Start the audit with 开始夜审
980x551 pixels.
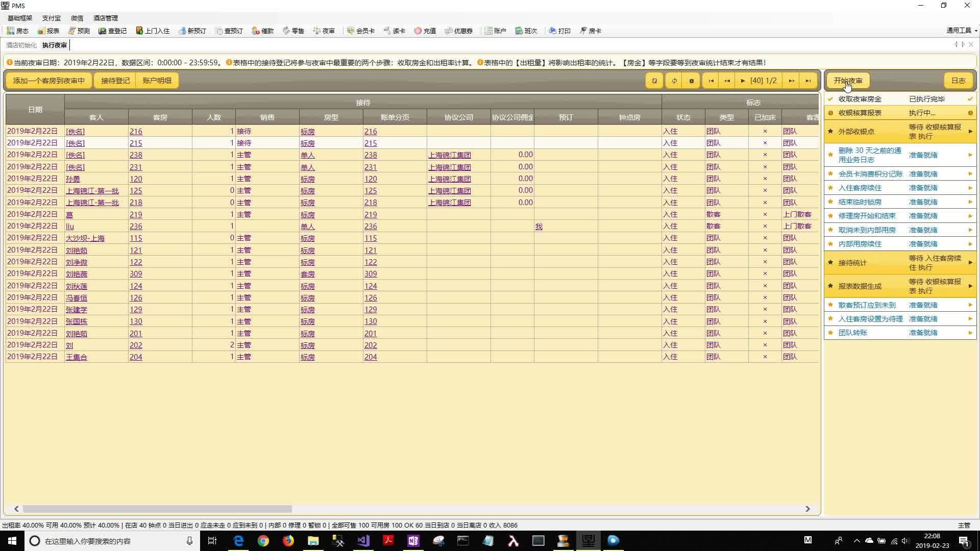[848, 81]
